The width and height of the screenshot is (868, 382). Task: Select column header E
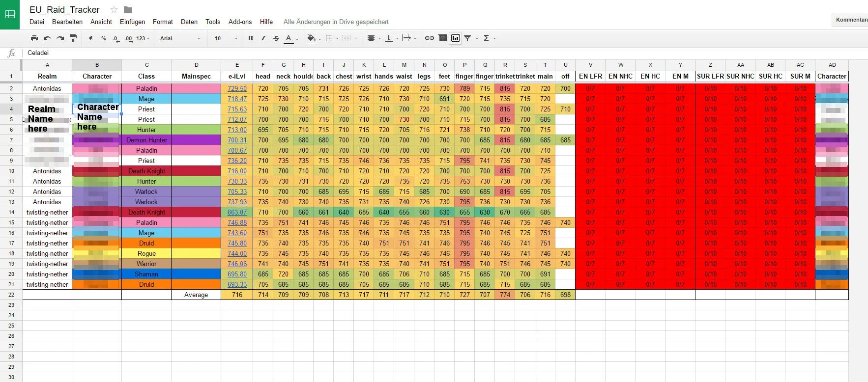pos(237,65)
